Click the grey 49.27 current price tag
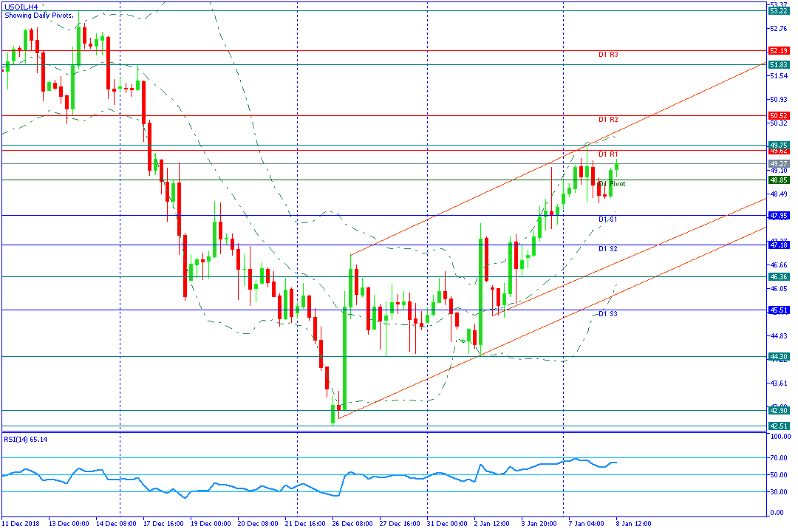The height and width of the screenshot is (532, 798). click(x=778, y=163)
